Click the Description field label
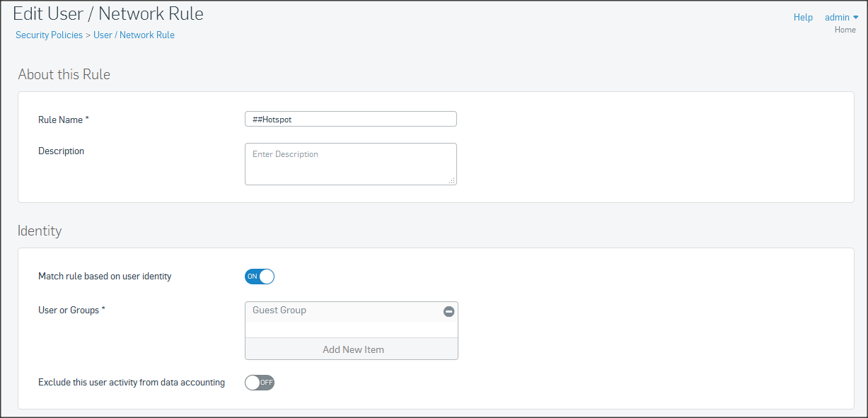The width and height of the screenshot is (868, 418). (x=61, y=151)
